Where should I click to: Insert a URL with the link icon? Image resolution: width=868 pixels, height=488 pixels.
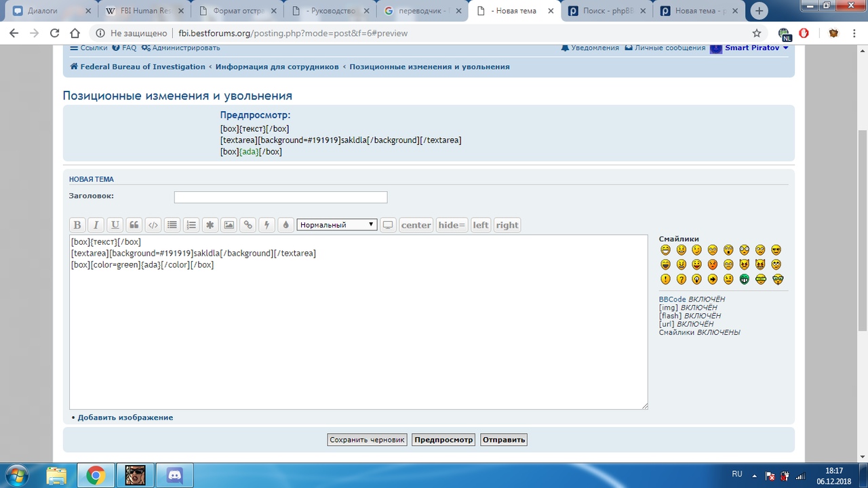[x=248, y=225]
